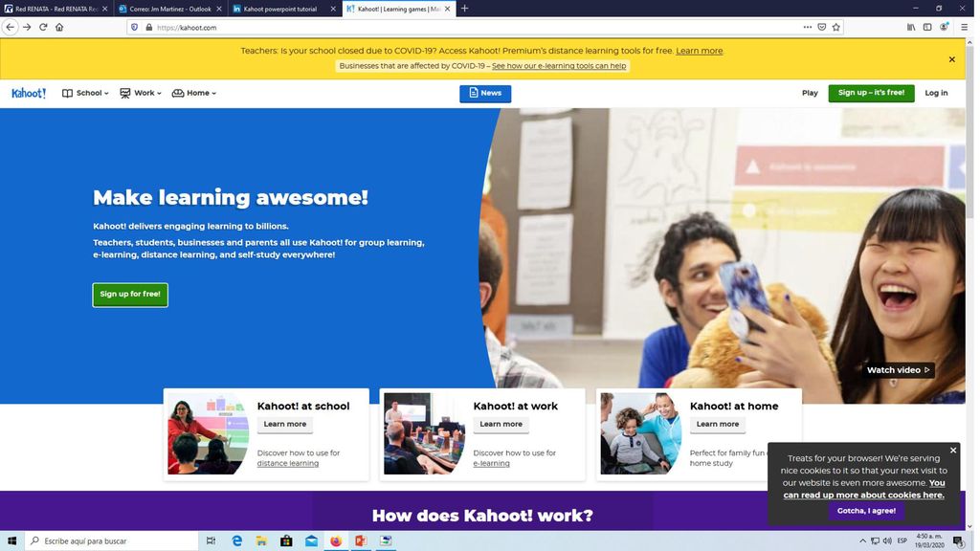Open the Mail app on the taskbar

[311, 540]
